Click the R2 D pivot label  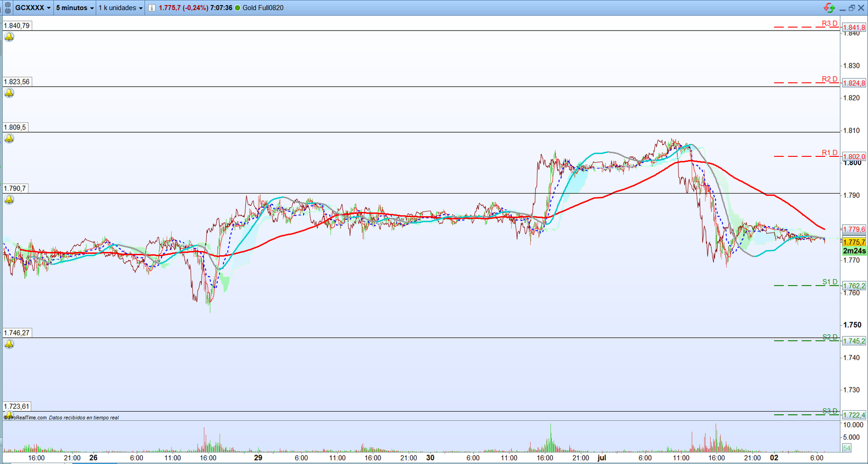(x=829, y=79)
